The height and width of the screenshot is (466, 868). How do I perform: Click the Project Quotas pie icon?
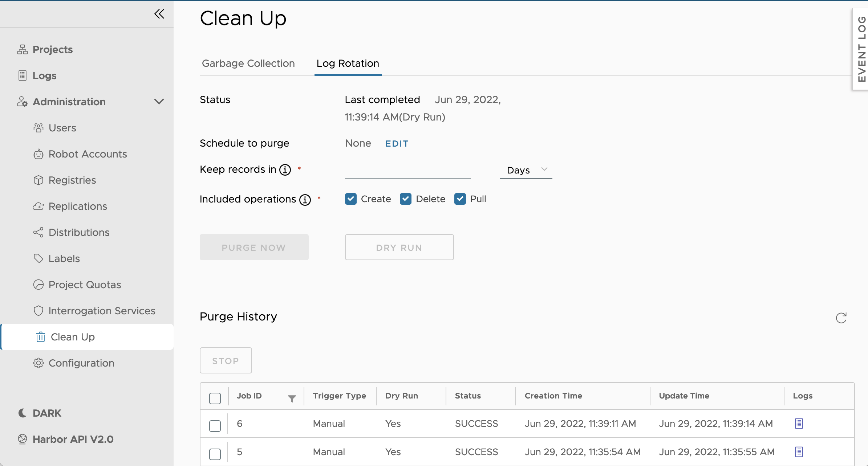point(38,285)
